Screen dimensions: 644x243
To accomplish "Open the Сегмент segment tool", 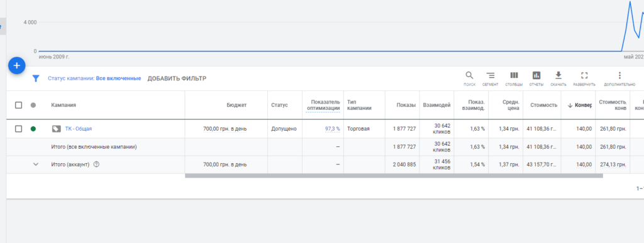I will click(x=491, y=78).
